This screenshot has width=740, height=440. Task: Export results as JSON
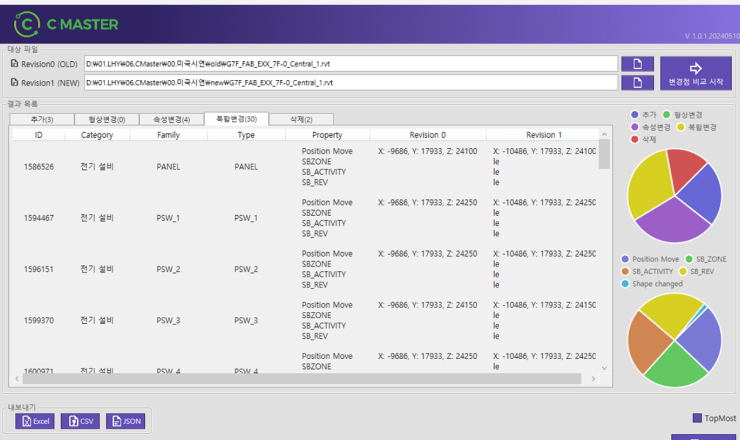click(x=125, y=421)
